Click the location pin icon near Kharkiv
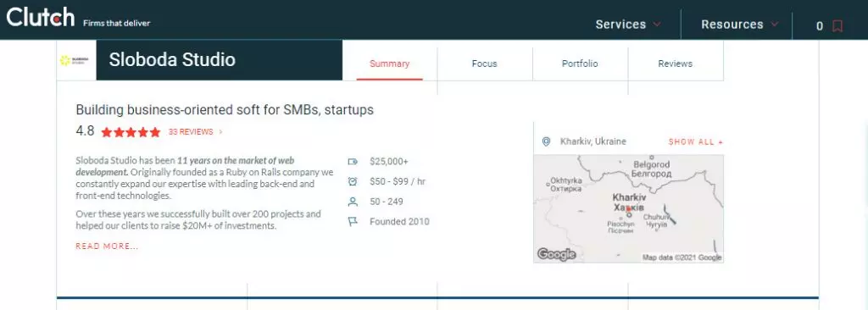Image resolution: width=868 pixels, height=310 pixels. click(x=547, y=141)
